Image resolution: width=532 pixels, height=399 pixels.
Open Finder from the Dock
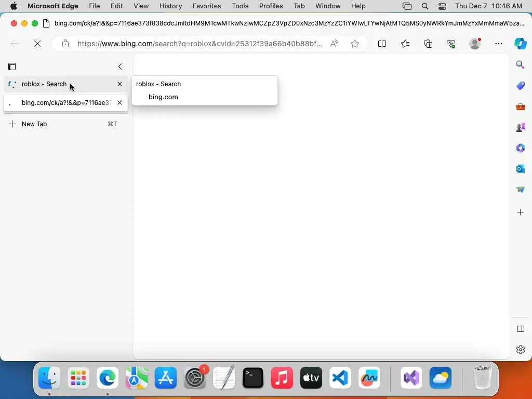(x=49, y=378)
